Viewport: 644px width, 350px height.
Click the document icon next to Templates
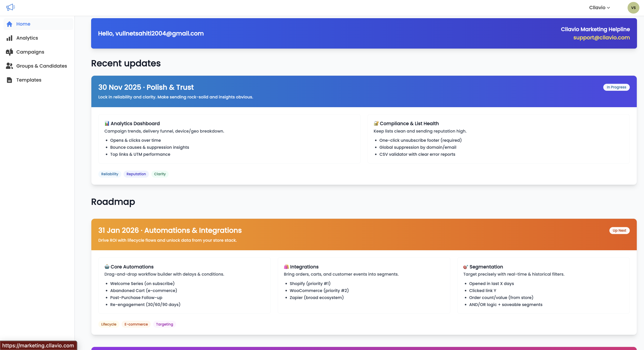tap(9, 80)
